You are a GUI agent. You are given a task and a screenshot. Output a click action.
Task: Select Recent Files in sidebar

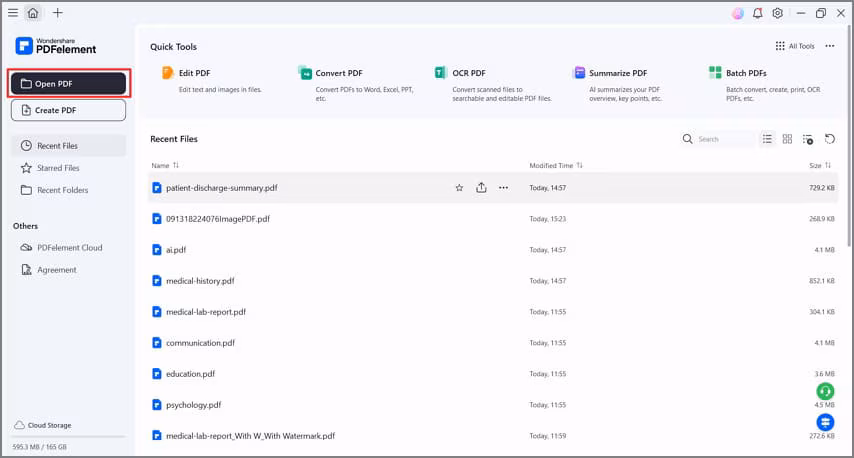[69, 146]
